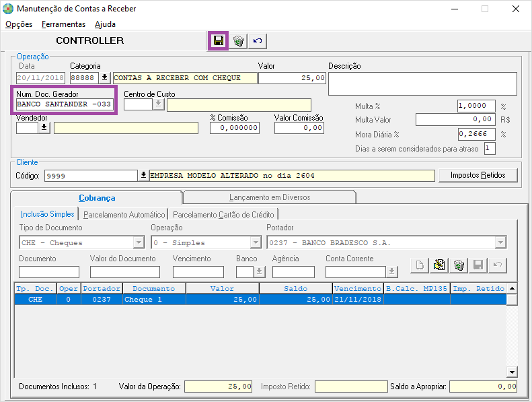Click the Dias a serem considerados field
The image size is (532, 402).
point(490,149)
